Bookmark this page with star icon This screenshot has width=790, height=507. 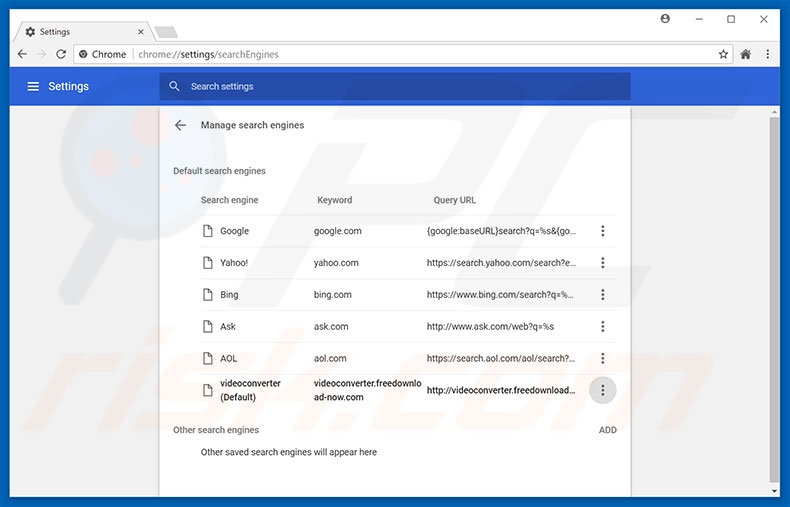(723, 54)
